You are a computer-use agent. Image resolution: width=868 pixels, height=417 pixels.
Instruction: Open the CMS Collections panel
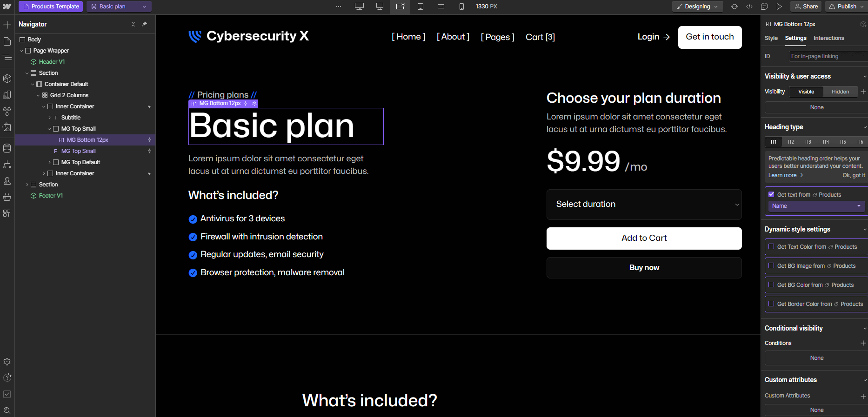click(7, 148)
